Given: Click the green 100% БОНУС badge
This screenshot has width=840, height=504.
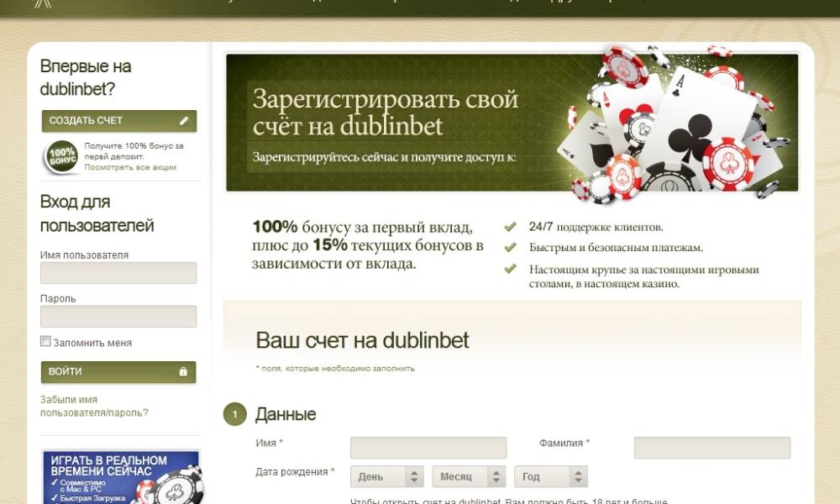Looking at the screenshot, I should [x=61, y=156].
